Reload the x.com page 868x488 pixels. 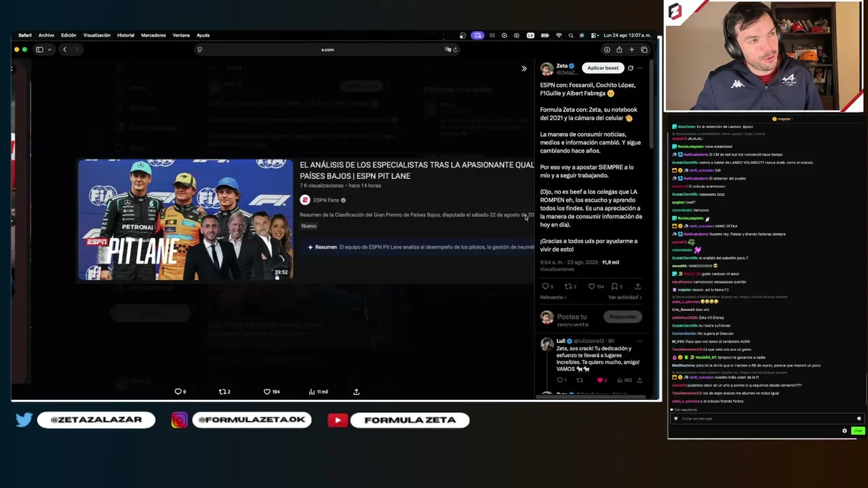[x=455, y=49]
